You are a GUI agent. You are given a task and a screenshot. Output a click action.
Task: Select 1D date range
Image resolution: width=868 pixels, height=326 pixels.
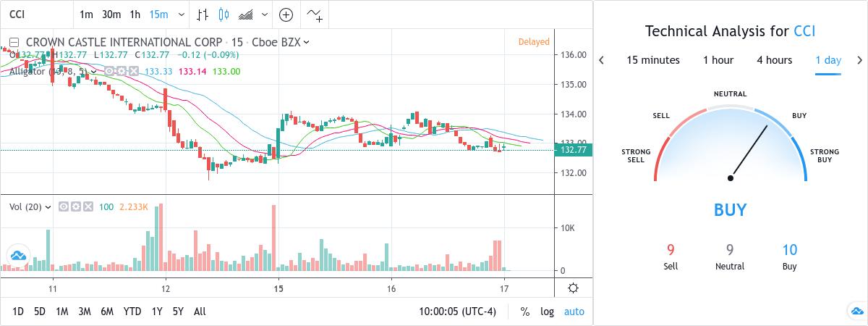[18, 312]
